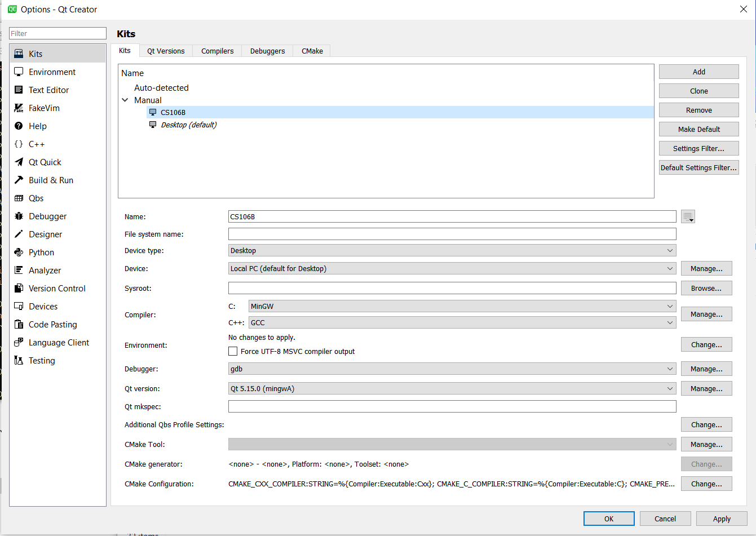
Task: Click the Make Default button
Action: tap(698, 130)
